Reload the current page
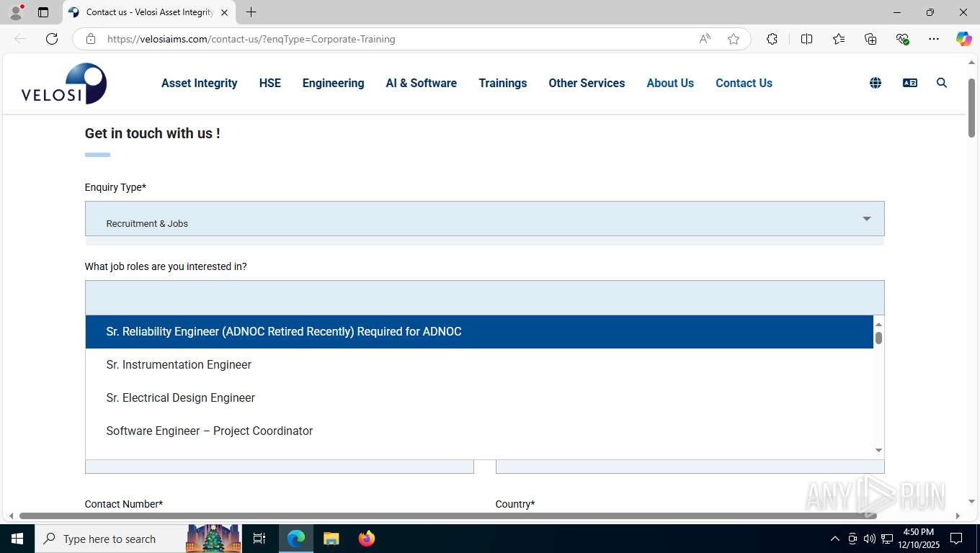This screenshot has height=553, width=980. [x=52, y=39]
